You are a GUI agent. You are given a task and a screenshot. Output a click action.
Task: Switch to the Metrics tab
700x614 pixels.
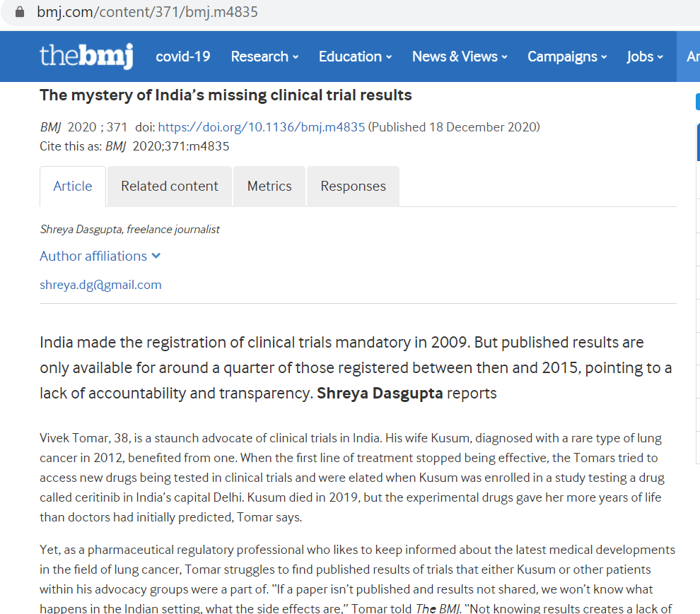269,187
